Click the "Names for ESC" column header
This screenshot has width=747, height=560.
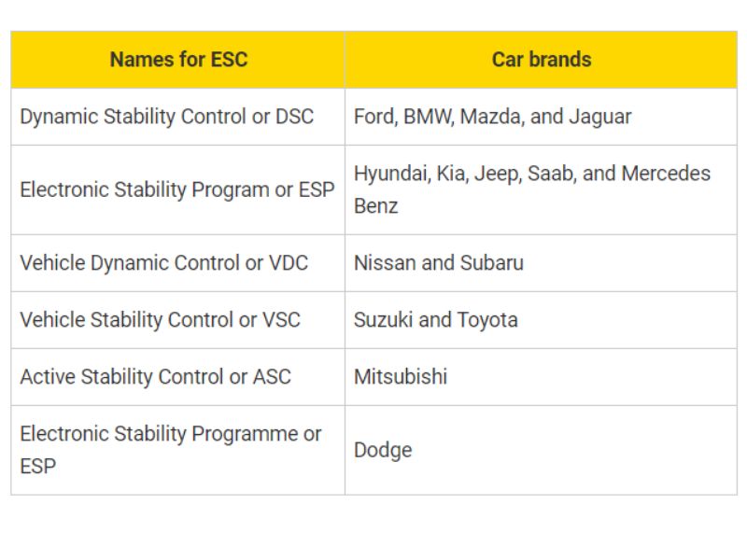coord(178,60)
